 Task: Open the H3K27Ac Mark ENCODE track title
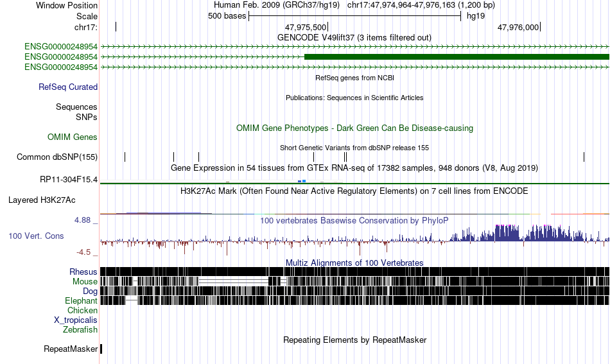click(x=354, y=191)
